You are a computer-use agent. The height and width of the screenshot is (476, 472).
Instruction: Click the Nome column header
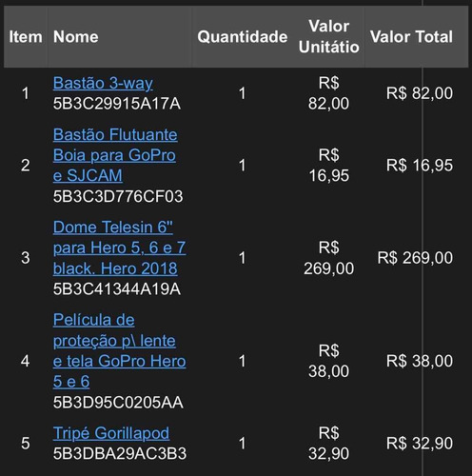coord(76,37)
